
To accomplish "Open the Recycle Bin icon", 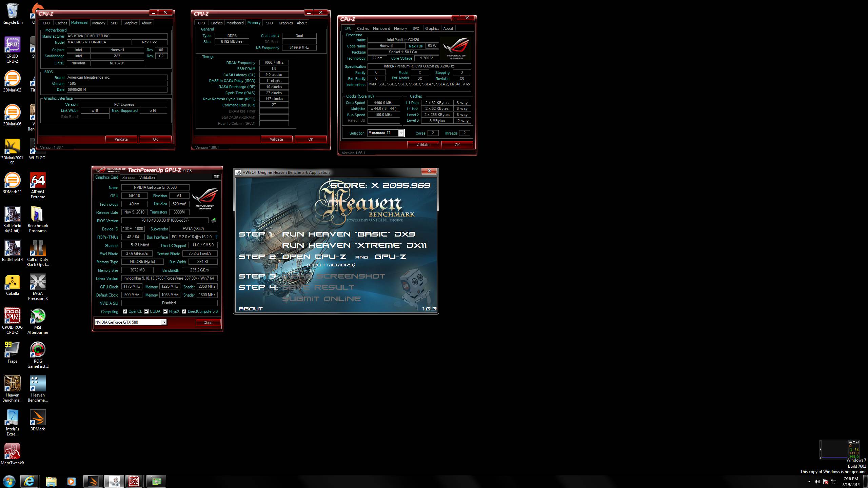I will tap(12, 14).
